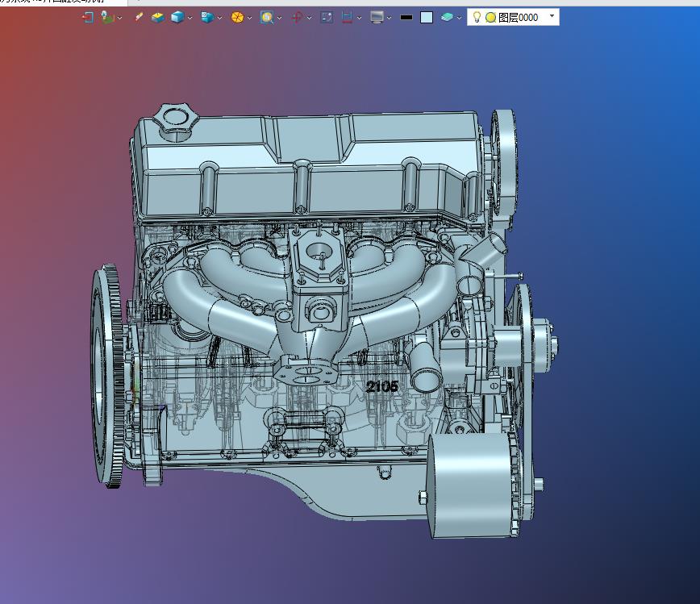Open the green layers stack icon menu
The image size is (700, 604).
click(x=447, y=17)
